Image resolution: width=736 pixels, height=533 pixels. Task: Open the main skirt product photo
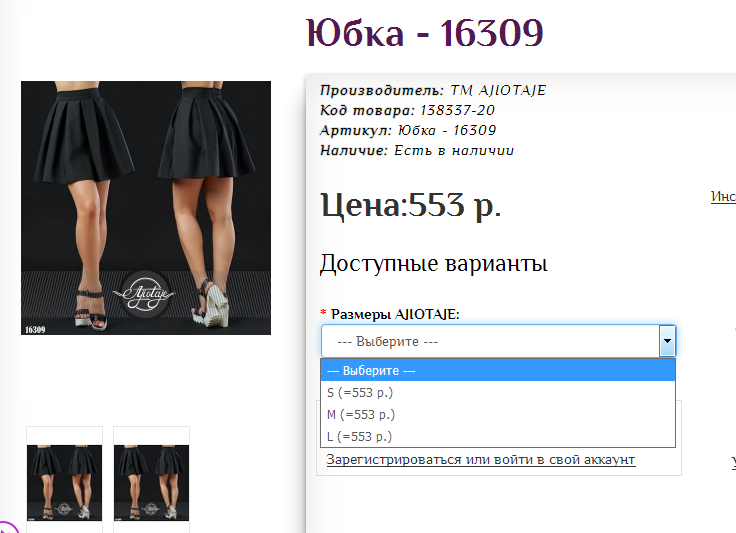tap(146, 208)
